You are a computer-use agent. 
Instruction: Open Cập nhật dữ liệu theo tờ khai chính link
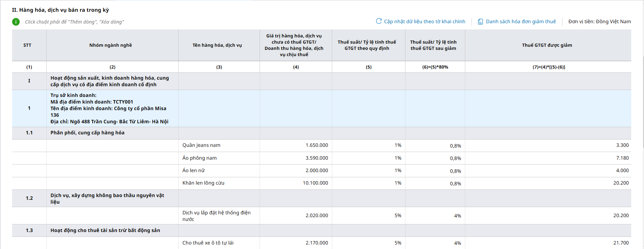click(x=424, y=21)
